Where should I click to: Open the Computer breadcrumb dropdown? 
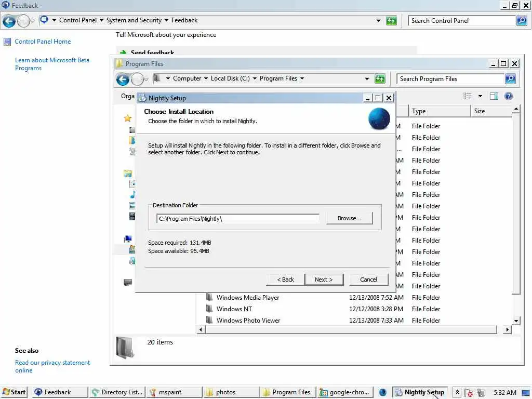206,78
